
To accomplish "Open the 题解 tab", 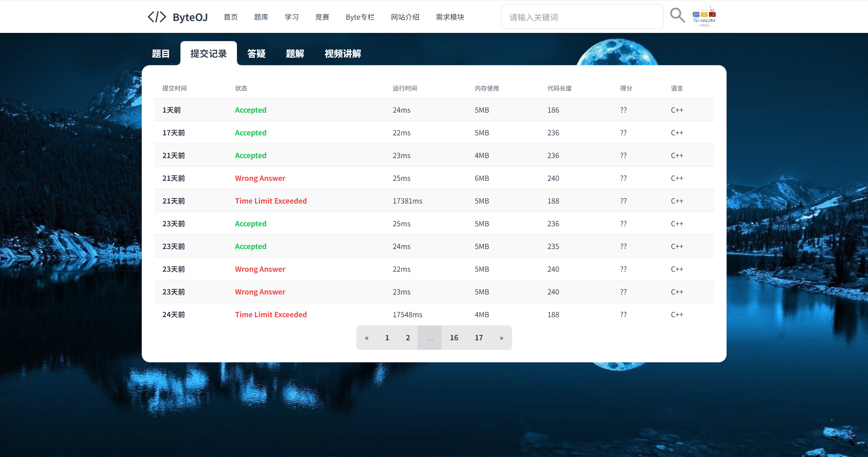I will click(295, 54).
